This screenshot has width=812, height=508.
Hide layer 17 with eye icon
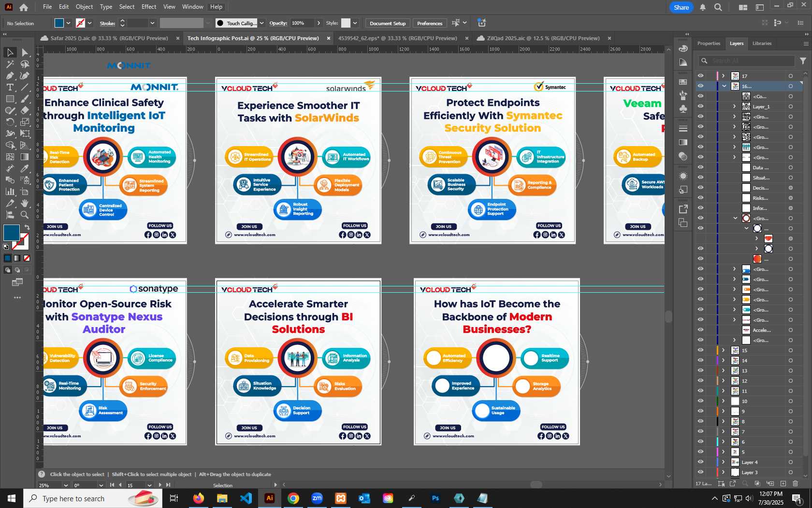click(x=700, y=76)
